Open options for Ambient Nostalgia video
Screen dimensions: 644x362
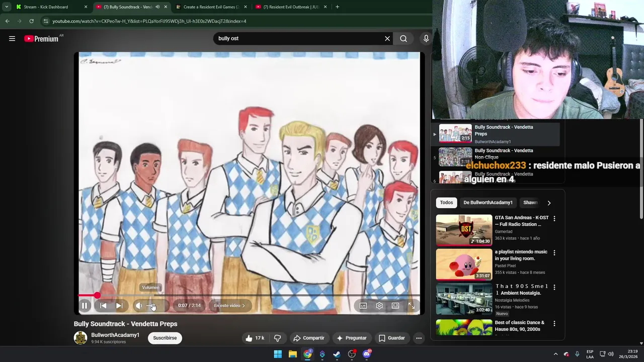click(x=554, y=287)
